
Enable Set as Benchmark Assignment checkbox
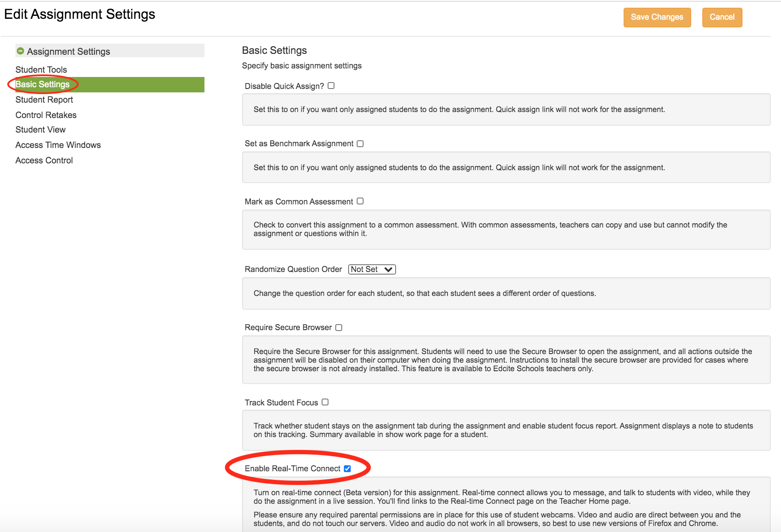pos(360,144)
